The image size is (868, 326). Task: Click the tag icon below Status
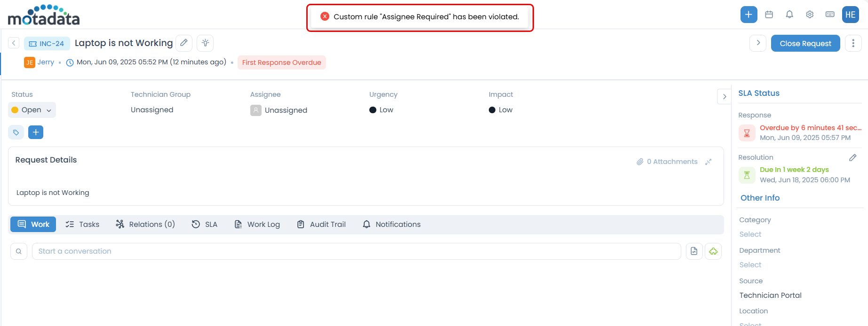click(x=16, y=132)
